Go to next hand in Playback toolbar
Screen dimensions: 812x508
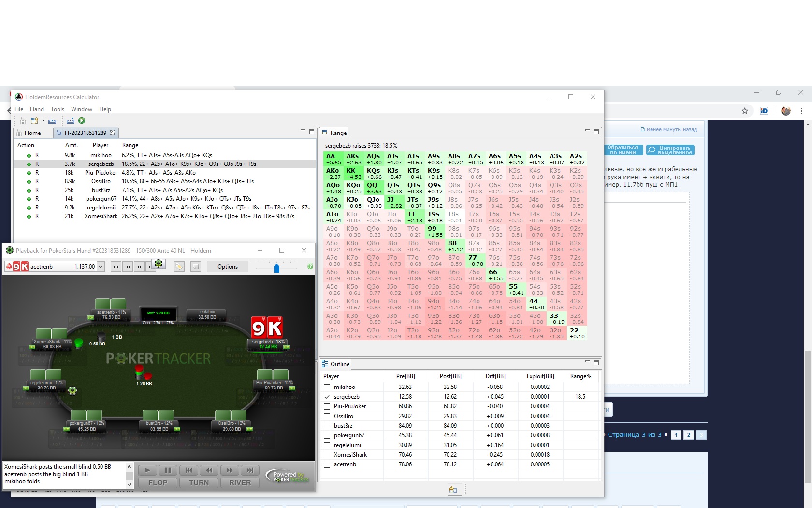(x=139, y=267)
